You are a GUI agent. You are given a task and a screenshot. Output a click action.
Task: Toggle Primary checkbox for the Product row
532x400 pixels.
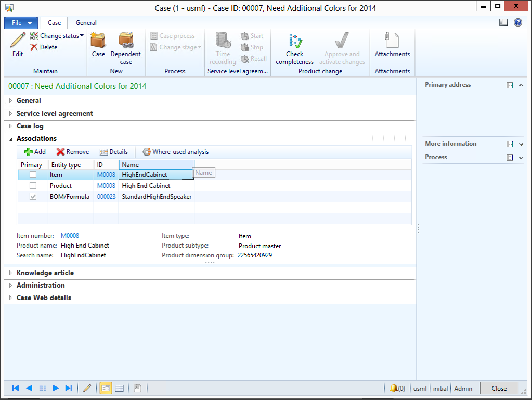pyautogui.click(x=33, y=186)
